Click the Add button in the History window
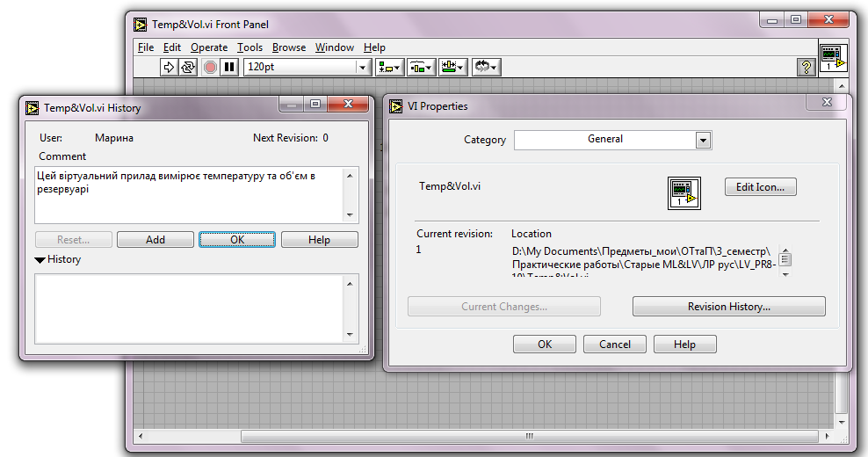 (156, 240)
